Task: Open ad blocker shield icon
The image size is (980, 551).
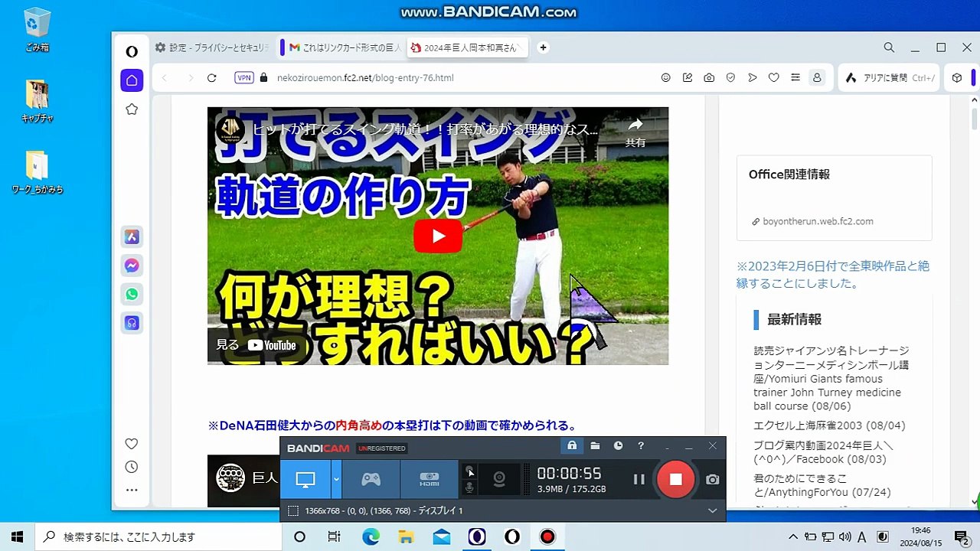Action: (730, 78)
